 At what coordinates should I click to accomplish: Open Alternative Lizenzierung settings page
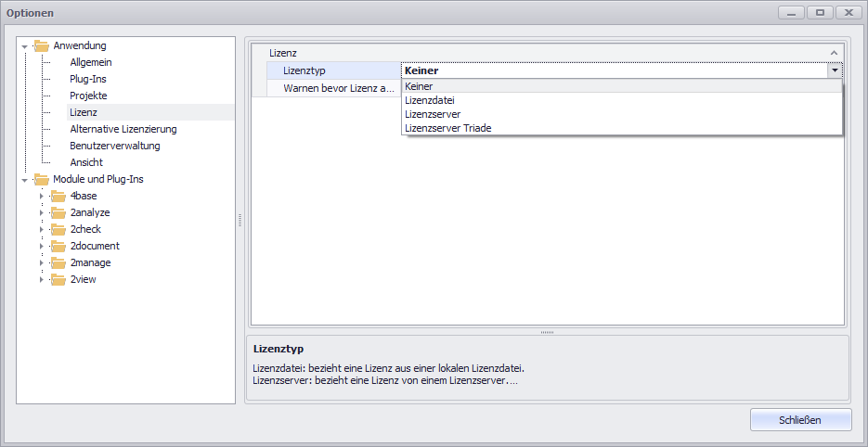click(x=123, y=129)
